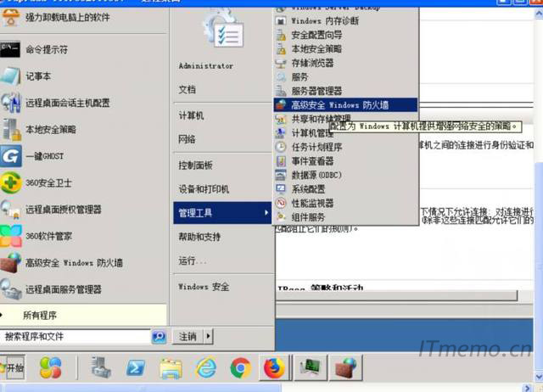Screen dimensions: 543x392
Task: Open Command Prompt icon in Start menu
Action: (10, 49)
